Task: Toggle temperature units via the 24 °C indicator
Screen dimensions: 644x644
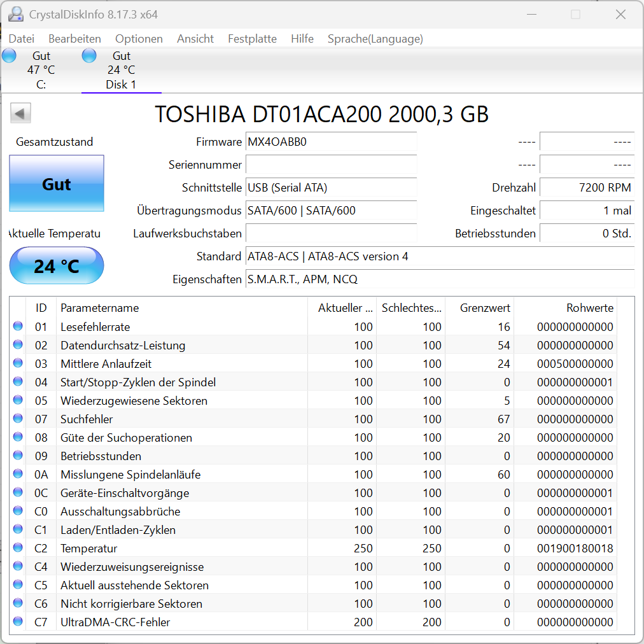Action: [56, 265]
